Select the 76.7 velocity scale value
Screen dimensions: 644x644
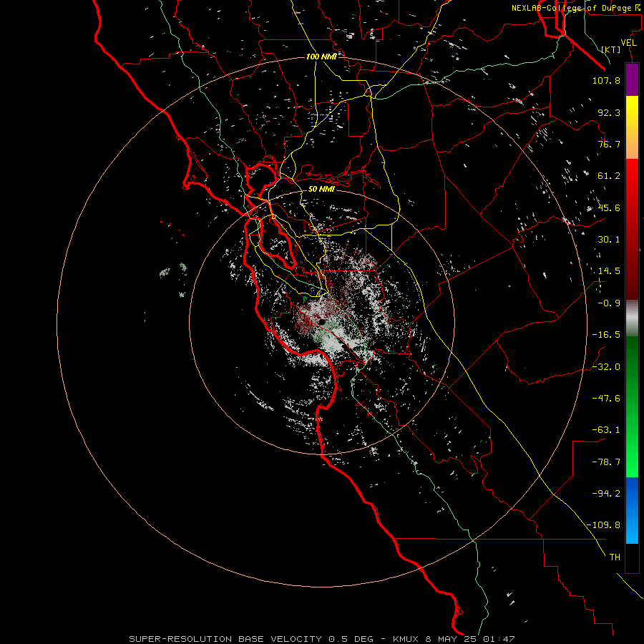pos(609,144)
